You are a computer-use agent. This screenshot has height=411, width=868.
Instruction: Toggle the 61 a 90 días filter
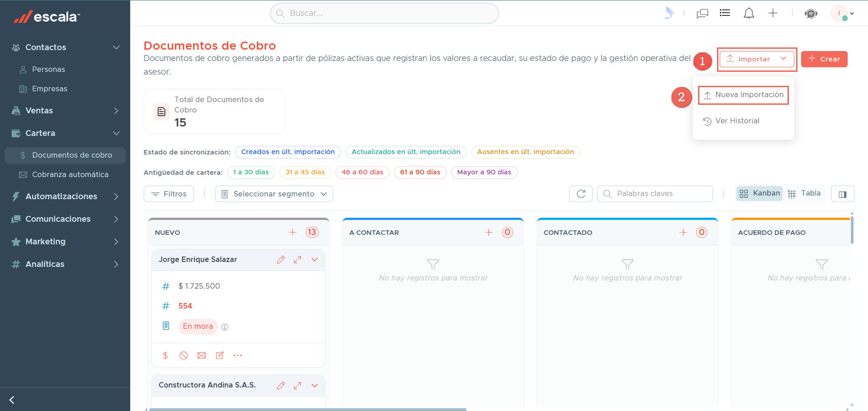pos(420,172)
